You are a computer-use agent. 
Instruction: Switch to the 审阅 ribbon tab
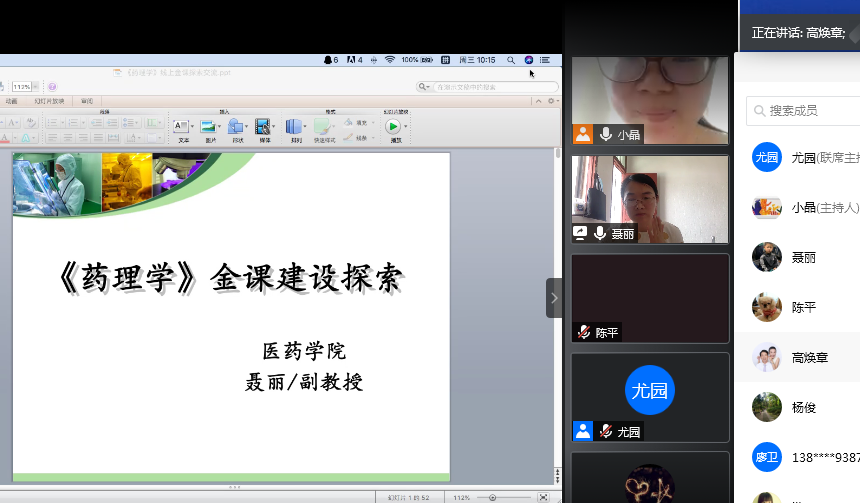click(87, 101)
